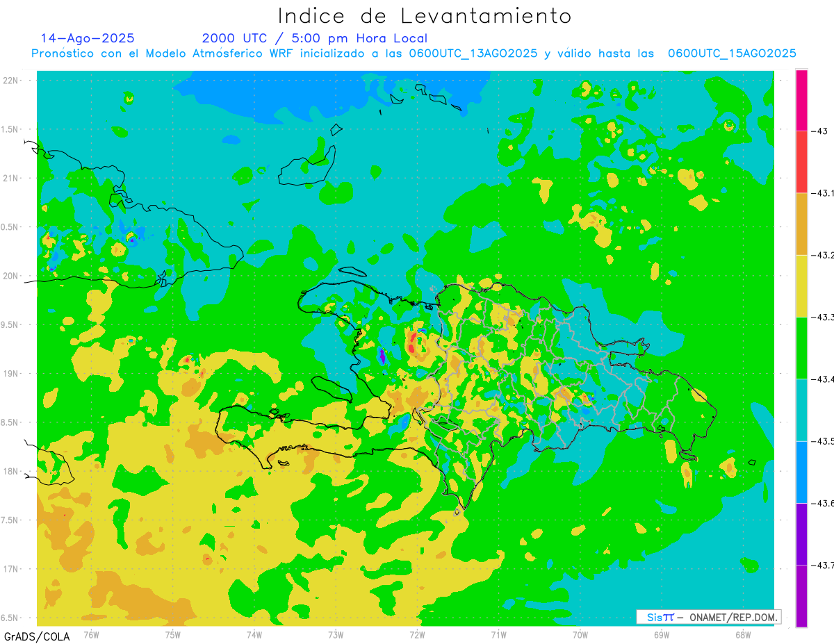
Task: Click the blue color bar segment above -43.6
Action: coord(801,472)
